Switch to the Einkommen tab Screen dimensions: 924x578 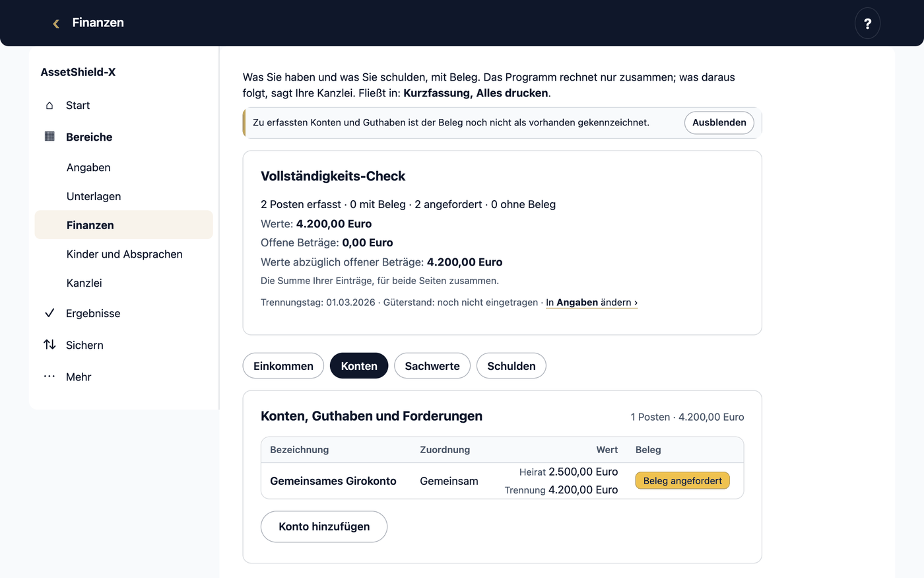pyautogui.click(x=283, y=366)
